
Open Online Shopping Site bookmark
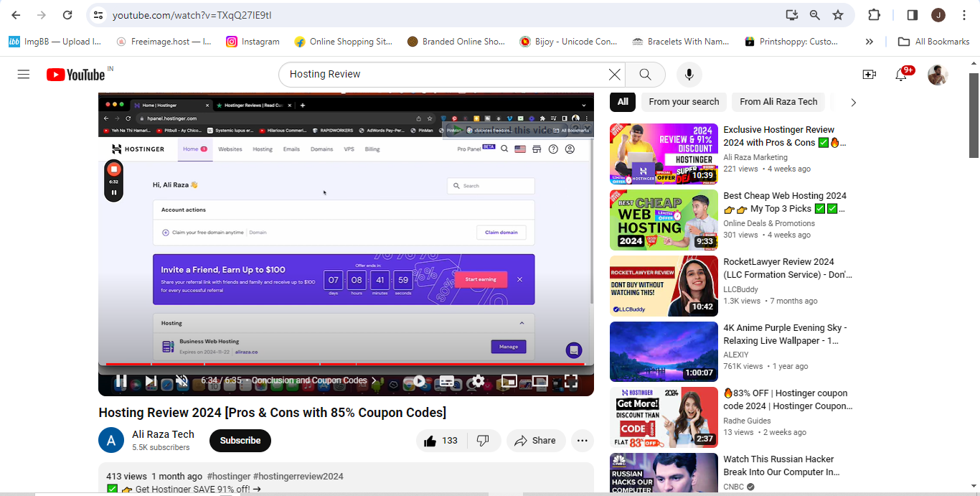point(344,42)
